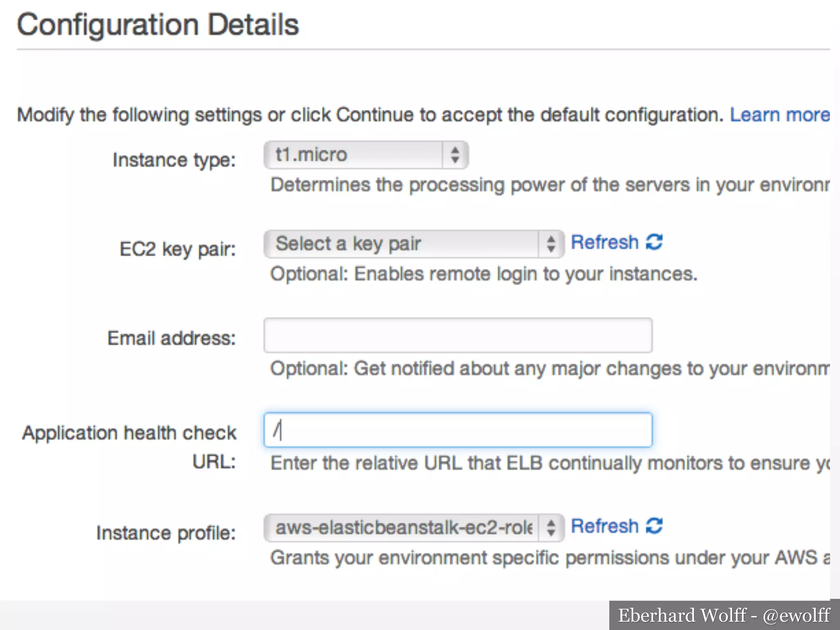Click the Eberhard Wolff @ewolff caption
This screenshot has height=630, width=840.
(724, 615)
